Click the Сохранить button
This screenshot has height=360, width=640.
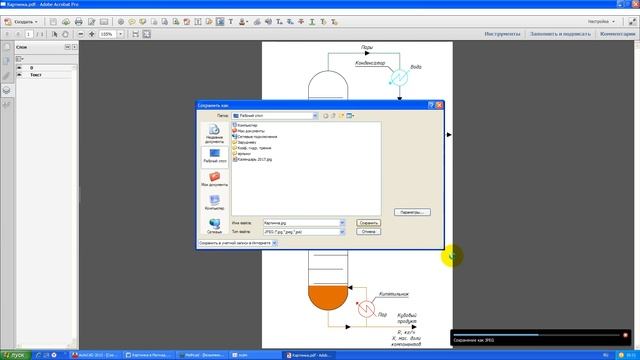coord(368,223)
